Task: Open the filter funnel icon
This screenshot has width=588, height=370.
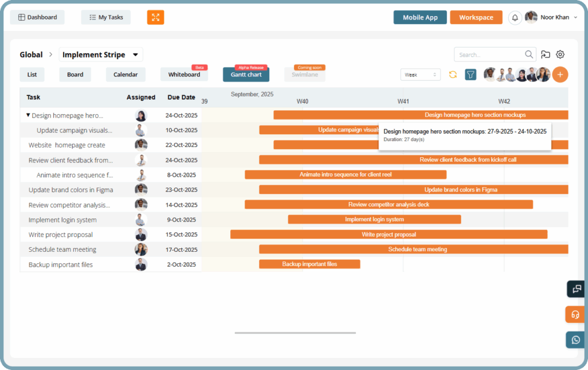Action: (470, 75)
